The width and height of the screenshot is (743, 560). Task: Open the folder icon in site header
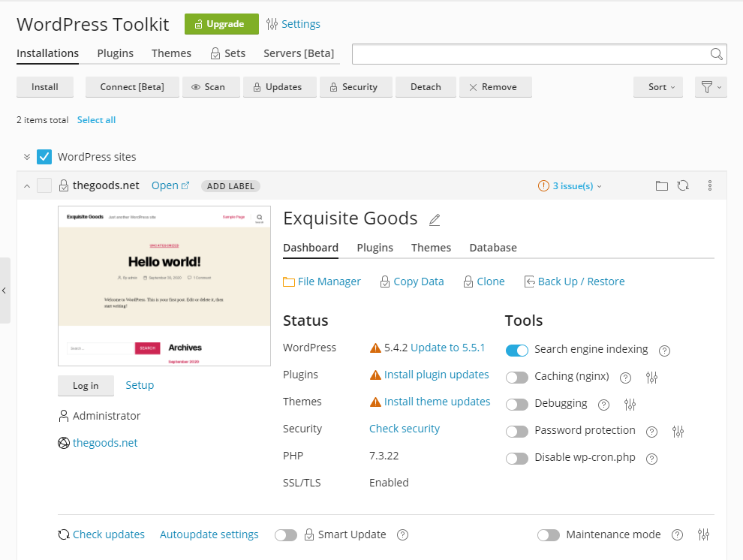coord(662,185)
